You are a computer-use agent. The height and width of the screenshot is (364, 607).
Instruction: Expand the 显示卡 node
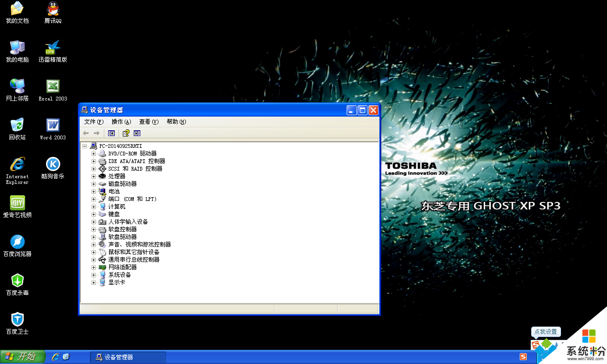tap(94, 282)
